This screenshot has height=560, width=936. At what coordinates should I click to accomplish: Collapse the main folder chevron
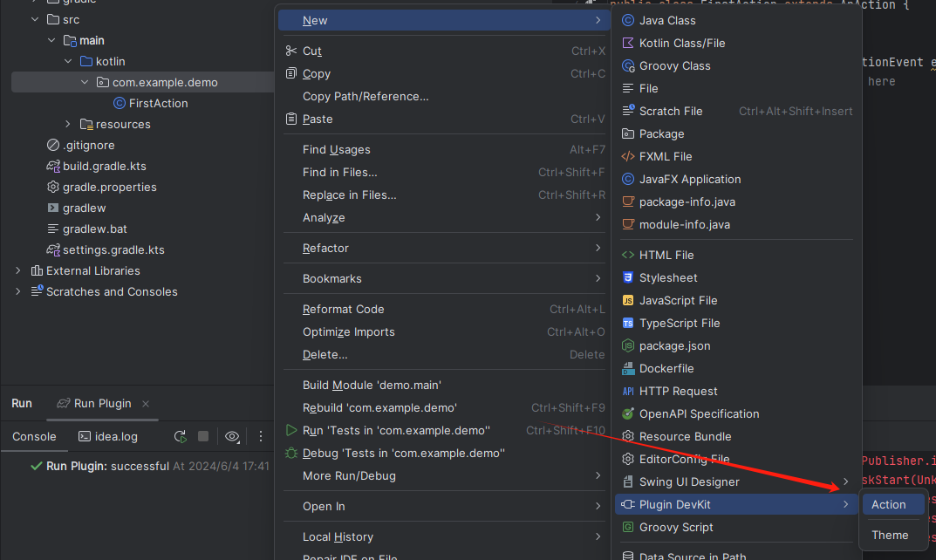tap(51, 40)
